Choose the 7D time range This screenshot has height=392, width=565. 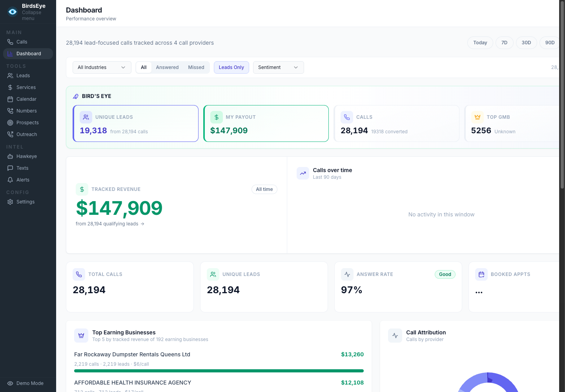[505, 43]
